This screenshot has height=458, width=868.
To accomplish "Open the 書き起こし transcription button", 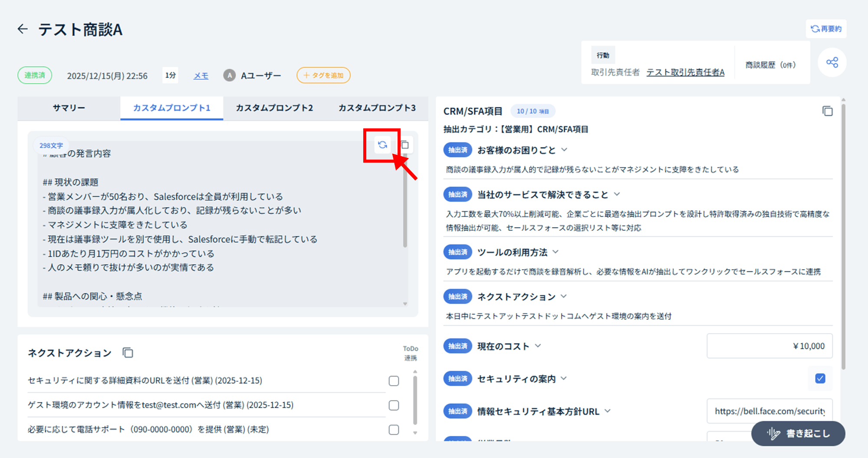I will 798,433.
